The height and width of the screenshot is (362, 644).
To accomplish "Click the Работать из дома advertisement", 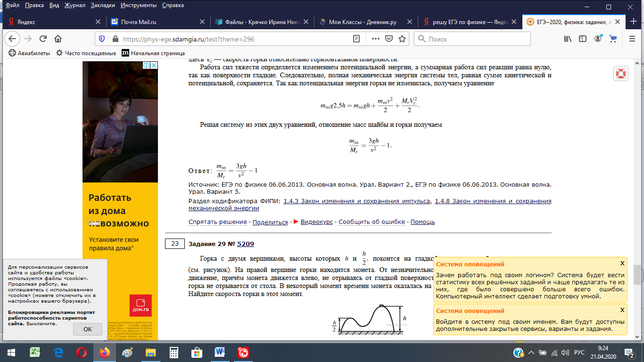I will click(120, 200).
